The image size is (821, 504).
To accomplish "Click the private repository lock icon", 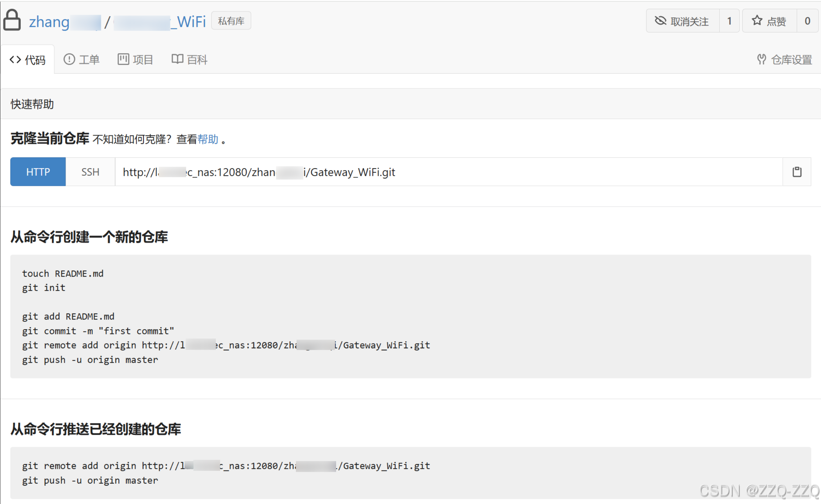I will [12, 20].
